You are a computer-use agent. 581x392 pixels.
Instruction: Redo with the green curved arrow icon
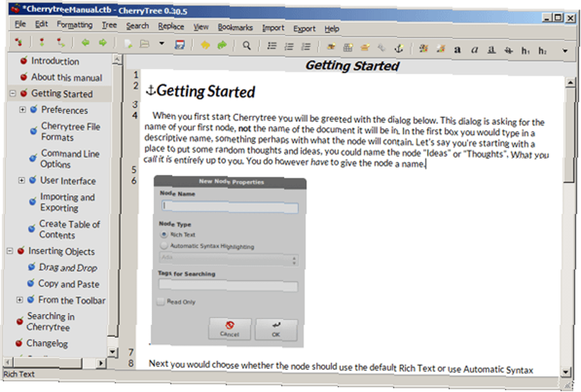coord(222,45)
